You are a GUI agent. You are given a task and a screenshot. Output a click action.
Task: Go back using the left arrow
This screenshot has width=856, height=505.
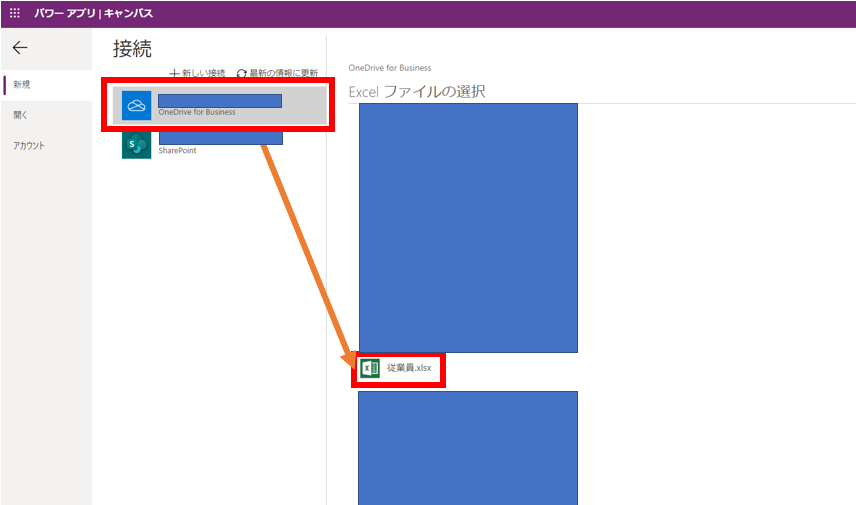tap(20, 48)
